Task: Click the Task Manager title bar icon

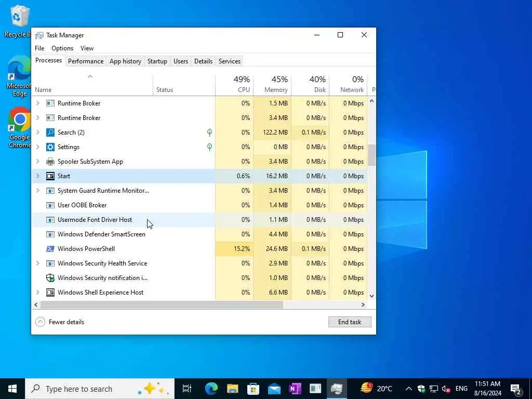Action: coord(39,35)
